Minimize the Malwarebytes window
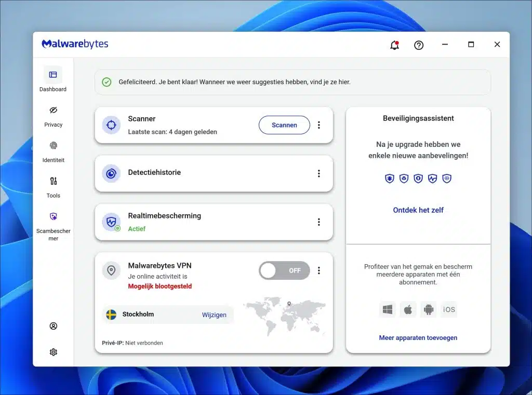532x395 pixels. tap(445, 45)
